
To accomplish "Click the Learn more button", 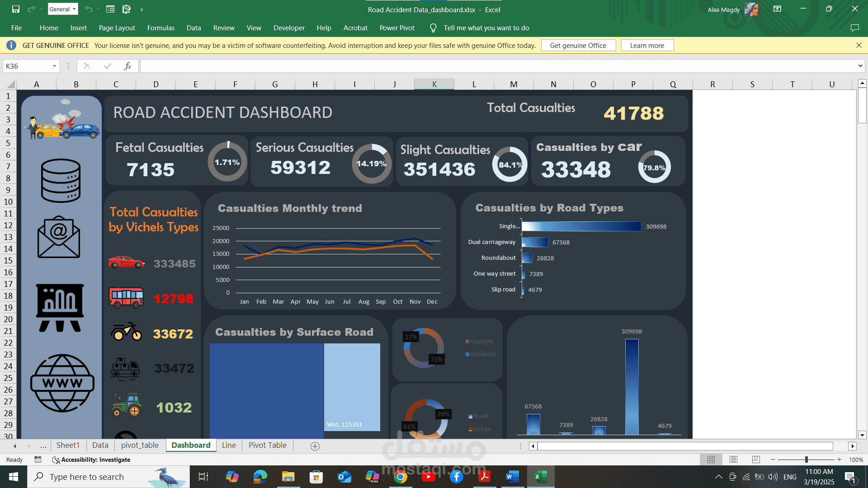I will pyautogui.click(x=647, y=45).
